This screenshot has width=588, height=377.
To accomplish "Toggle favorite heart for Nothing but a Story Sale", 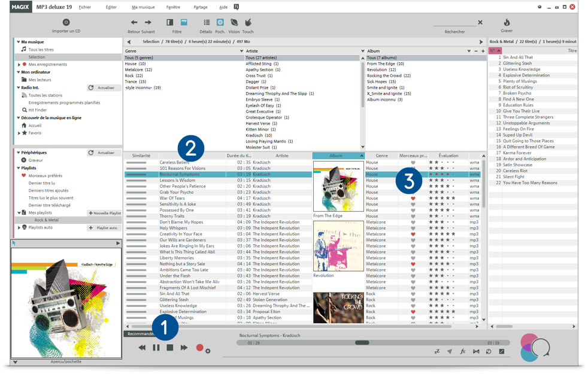I will tap(413, 264).
